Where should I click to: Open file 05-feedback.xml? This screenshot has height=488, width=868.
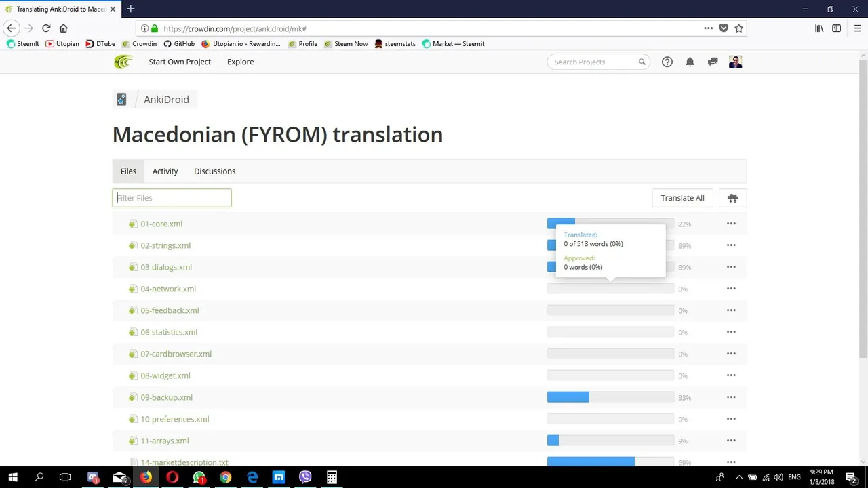pos(170,310)
